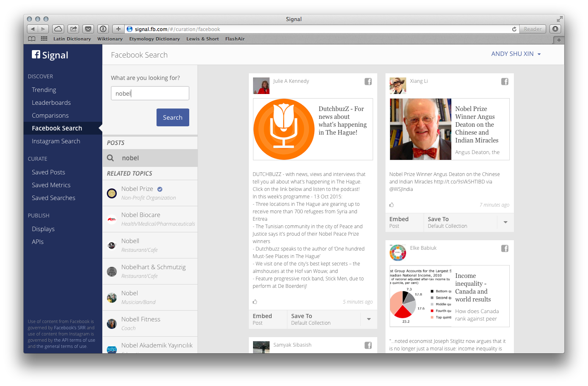Open Wiktionary bookmark
This screenshot has width=588, height=386.
click(x=110, y=39)
